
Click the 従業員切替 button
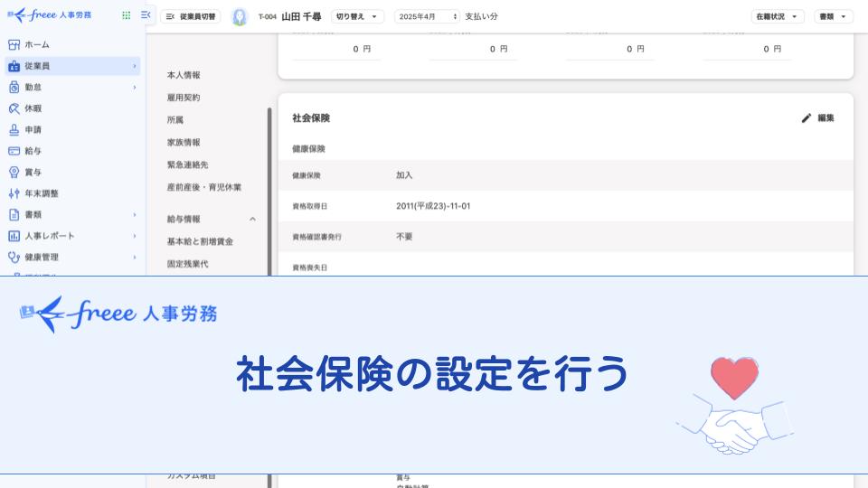point(191,16)
